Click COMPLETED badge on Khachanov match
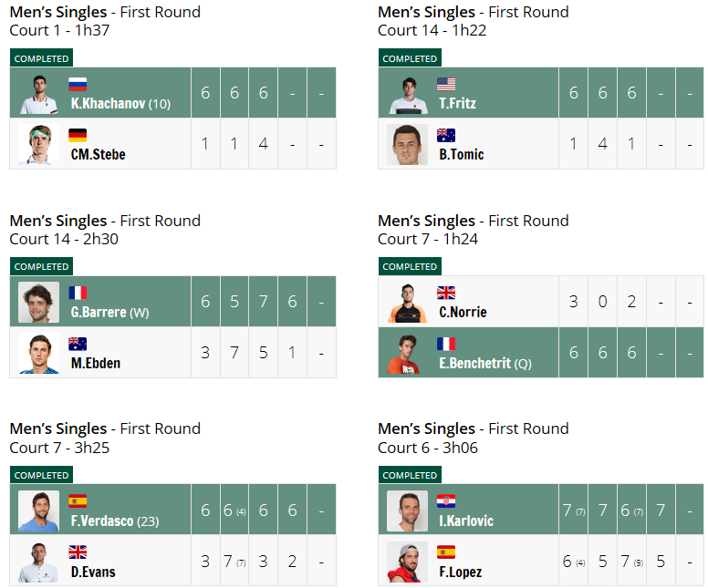 42,58
